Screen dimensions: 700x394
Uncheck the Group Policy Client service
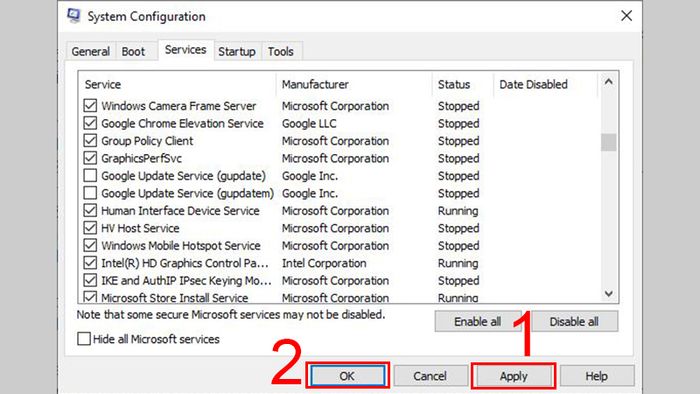pos(90,141)
